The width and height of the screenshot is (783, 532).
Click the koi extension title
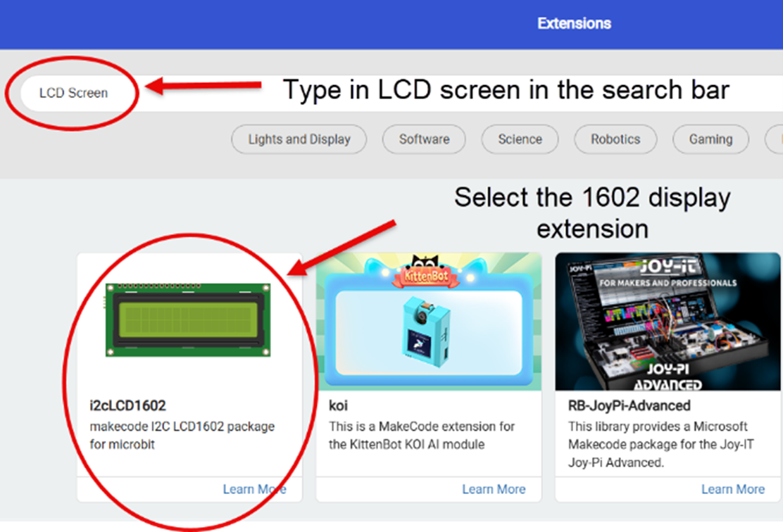(338, 406)
